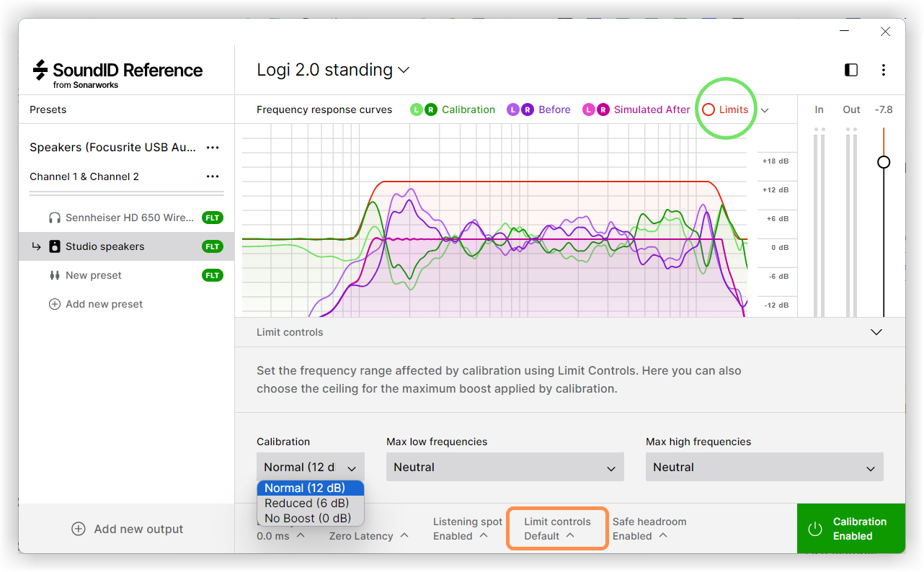This screenshot has height=572, width=924.
Task: Select the Studio speakers preset
Action: [x=126, y=246]
